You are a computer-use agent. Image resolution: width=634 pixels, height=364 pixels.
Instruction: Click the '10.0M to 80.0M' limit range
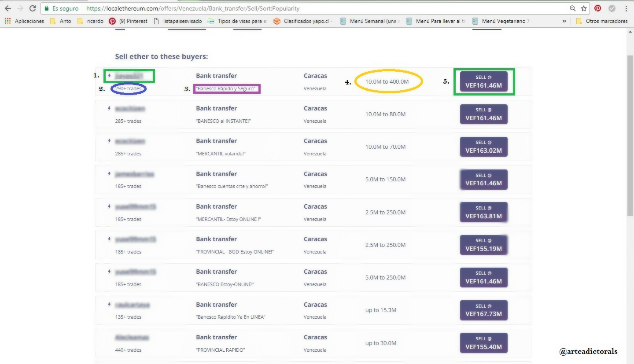pos(386,114)
